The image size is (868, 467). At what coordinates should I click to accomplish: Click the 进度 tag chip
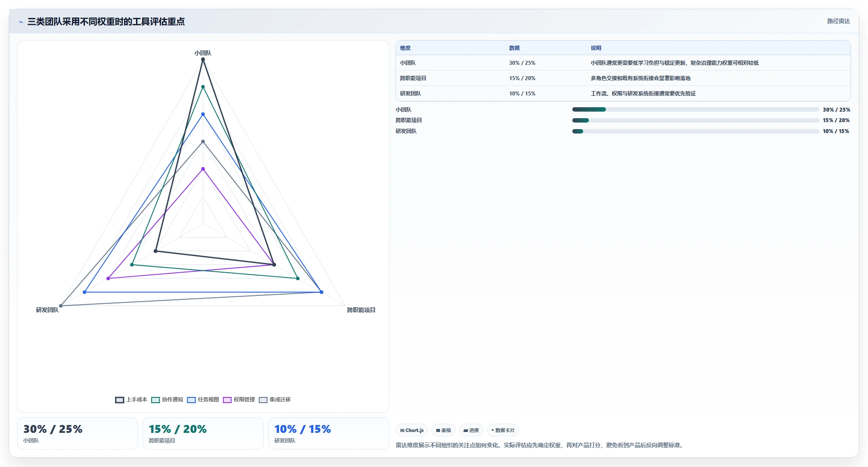[x=471, y=430]
